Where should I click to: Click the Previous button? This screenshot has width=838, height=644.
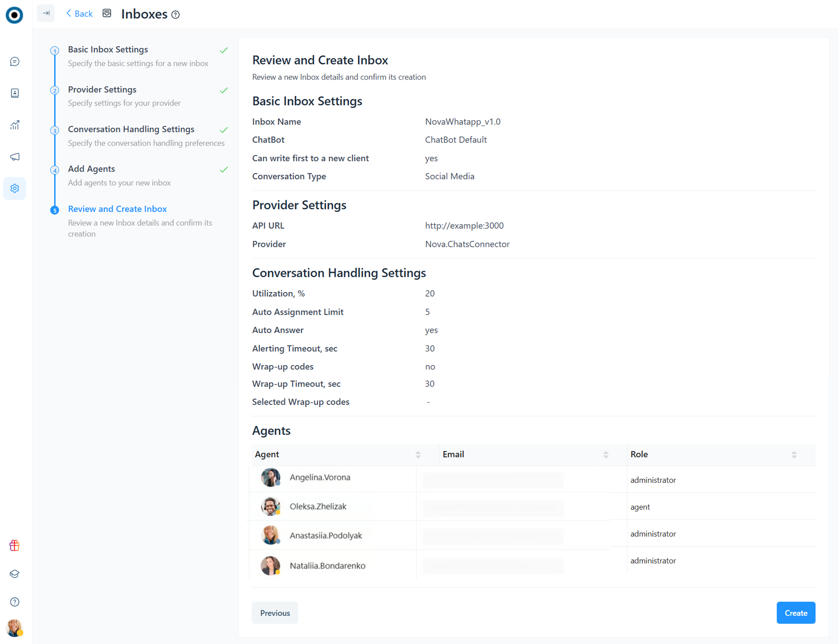tap(275, 613)
